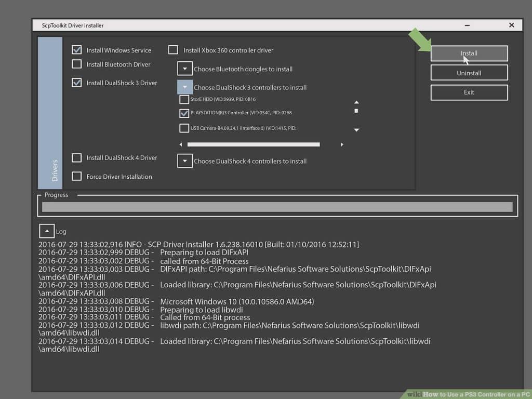
Task: Click the 'Progress' group label
Action: (x=56, y=195)
